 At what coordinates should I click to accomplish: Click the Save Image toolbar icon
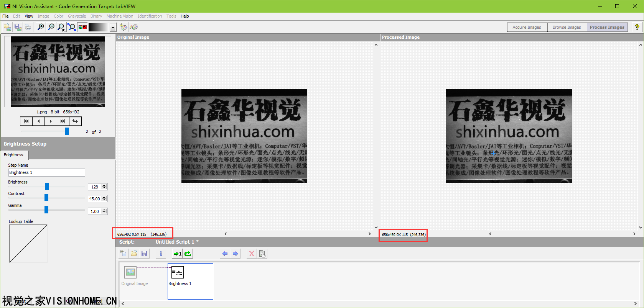pyautogui.click(x=18, y=27)
